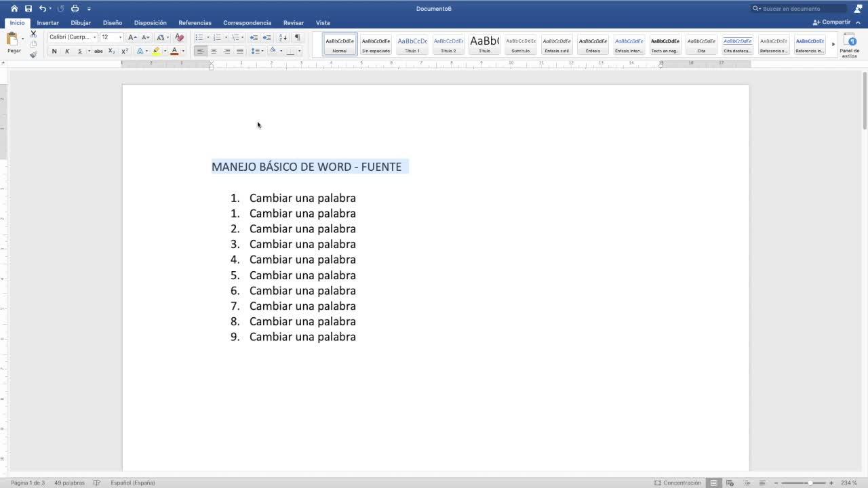The width and height of the screenshot is (868, 488).
Task: Copy format with the paintbrush icon
Action: [x=33, y=54]
